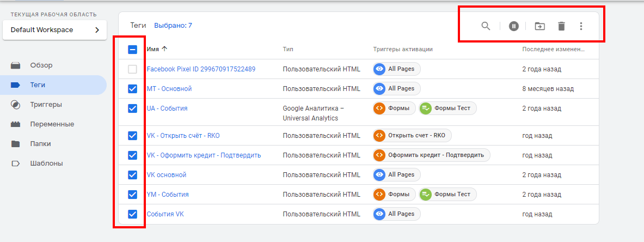Click the All Pages trigger for MT - Основной
644x242 pixels.
tap(396, 89)
